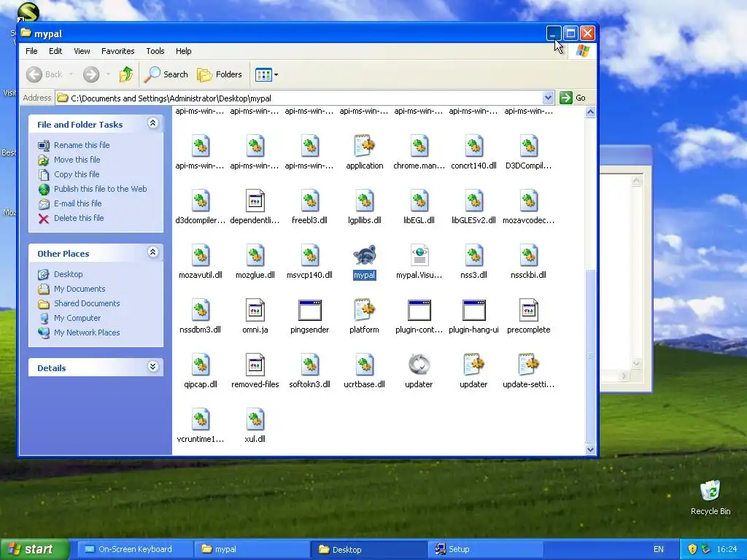Open the View menu
The image size is (747, 560).
pos(82,51)
